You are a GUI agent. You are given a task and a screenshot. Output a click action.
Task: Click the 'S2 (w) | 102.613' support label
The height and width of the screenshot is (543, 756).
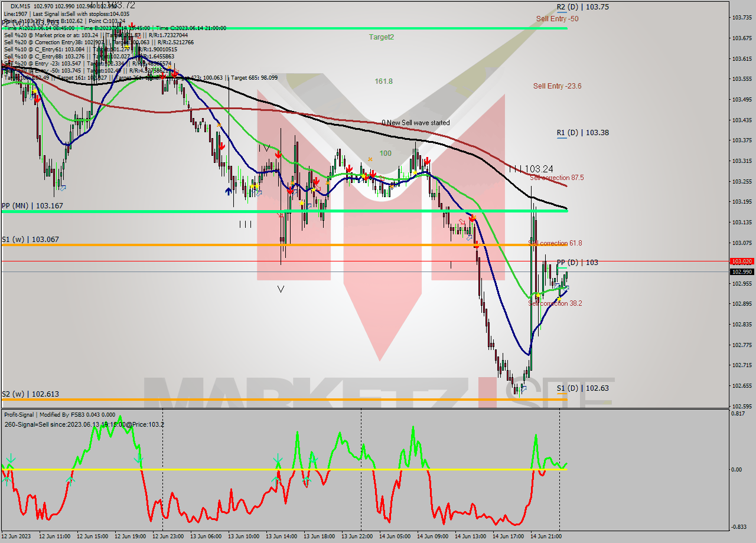30,394
